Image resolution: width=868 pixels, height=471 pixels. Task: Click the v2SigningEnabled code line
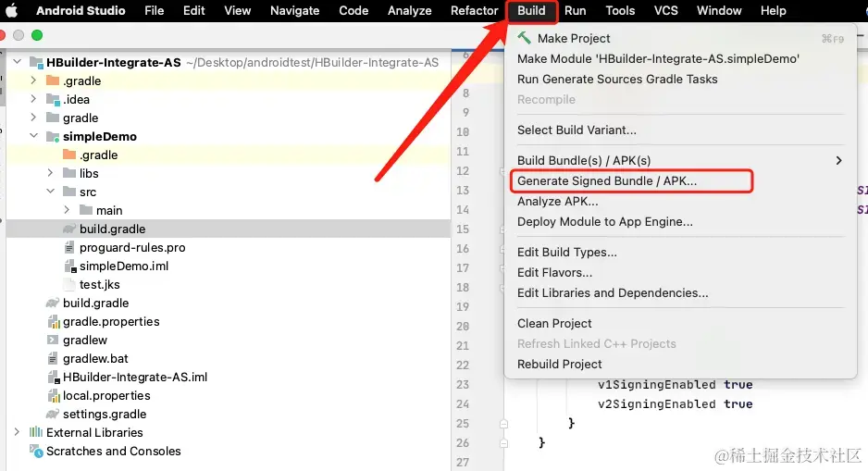pyautogui.click(x=675, y=404)
